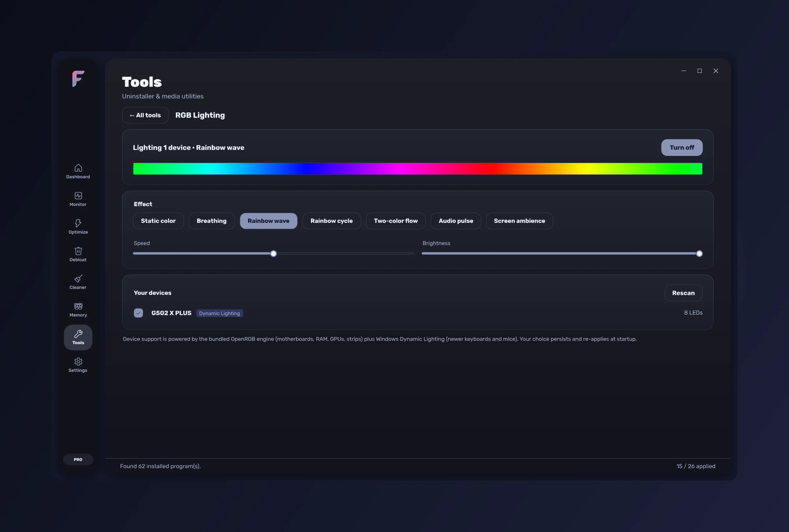Image resolution: width=789 pixels, height=532 pixels.
Task: Select the Static color effect
Action: click(158, 221)
